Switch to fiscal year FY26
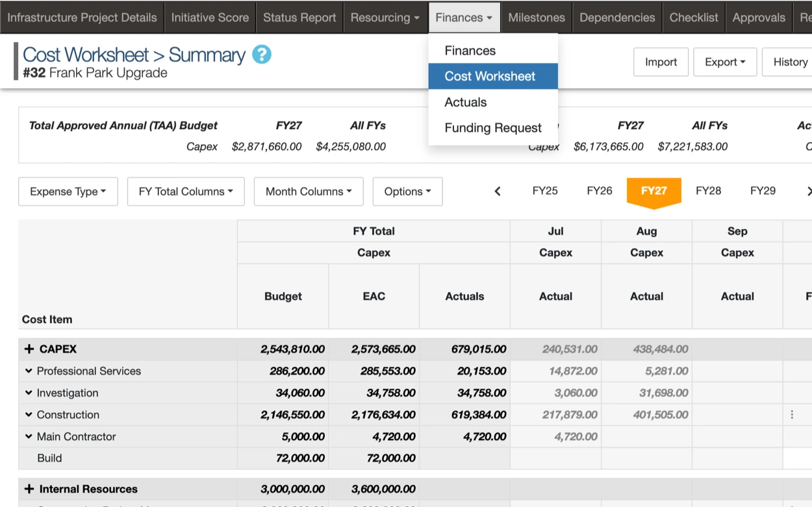The width and height of the screenshot is (812, 507). coord(600,191)
